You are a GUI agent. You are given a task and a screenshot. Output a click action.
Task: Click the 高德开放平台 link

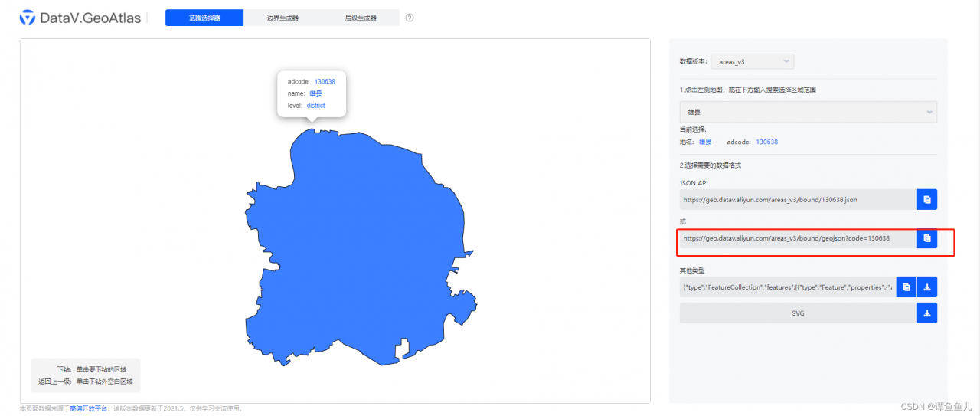88,409
